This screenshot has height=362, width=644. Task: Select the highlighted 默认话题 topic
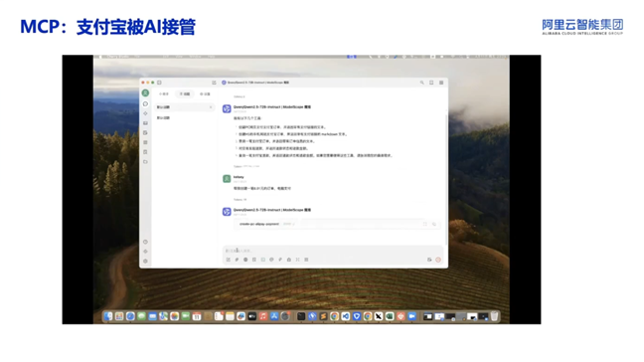point(185,107)
